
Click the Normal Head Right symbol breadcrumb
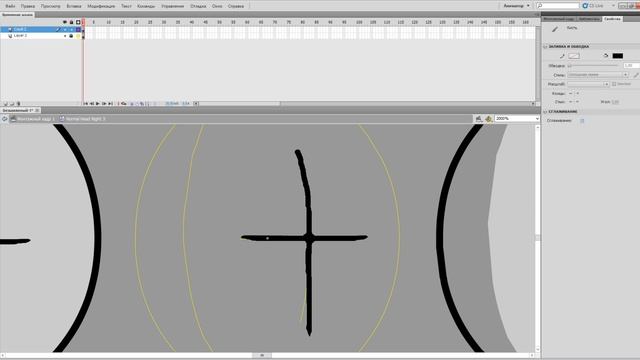(82, 119)
